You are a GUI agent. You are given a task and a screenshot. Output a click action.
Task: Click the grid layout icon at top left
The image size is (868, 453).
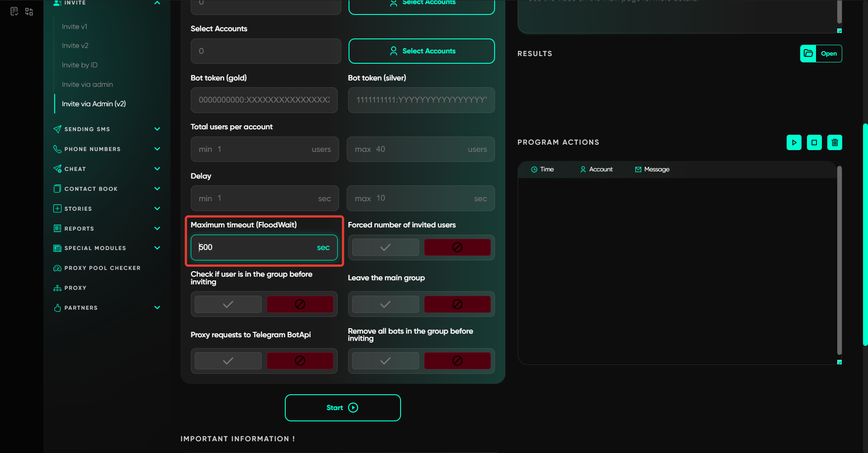coord(29,11)
